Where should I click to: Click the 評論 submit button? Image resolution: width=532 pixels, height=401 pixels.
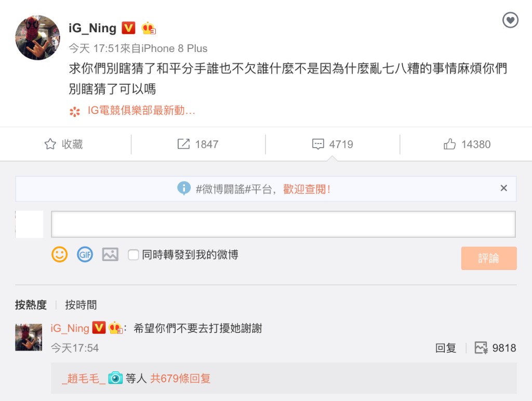coord(488,257)
